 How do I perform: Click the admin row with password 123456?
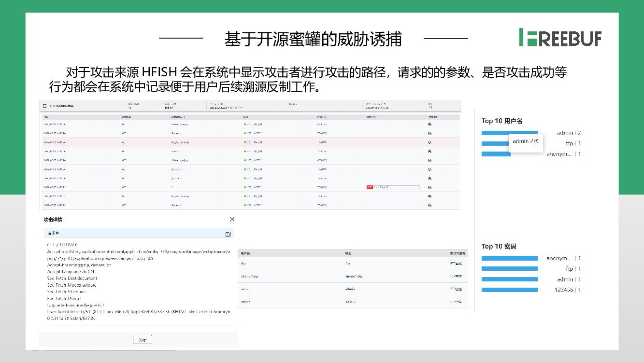353,302
